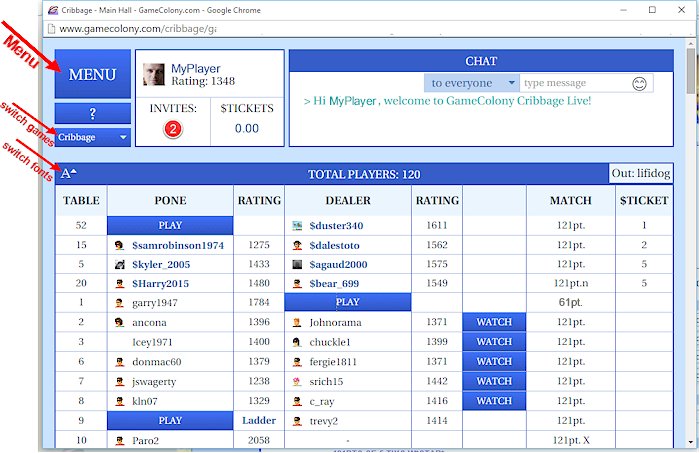Watch table 8 game with c_ray

[494, 401]
